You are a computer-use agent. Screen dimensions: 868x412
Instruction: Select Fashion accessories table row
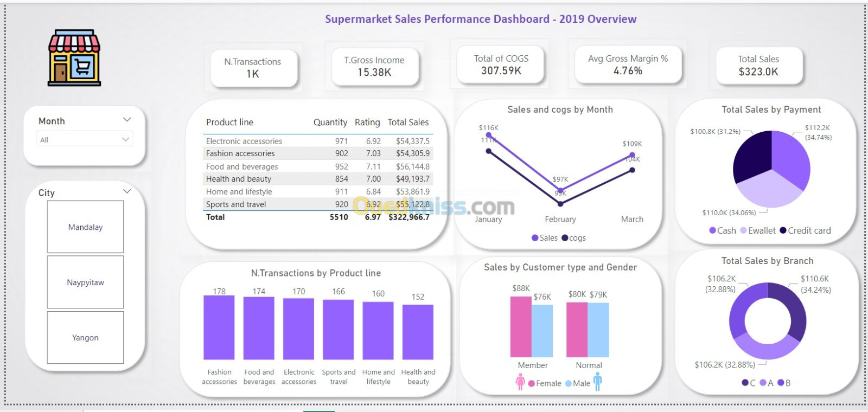coord(318,153)
